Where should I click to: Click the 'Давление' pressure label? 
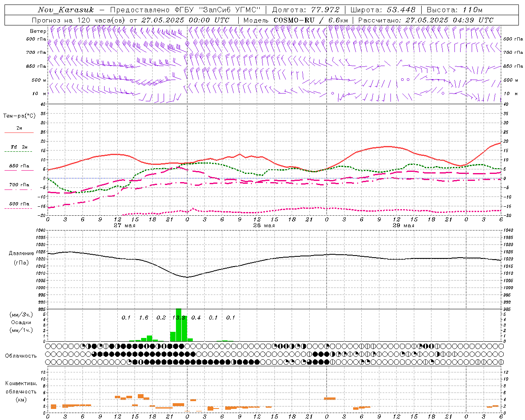21,253
